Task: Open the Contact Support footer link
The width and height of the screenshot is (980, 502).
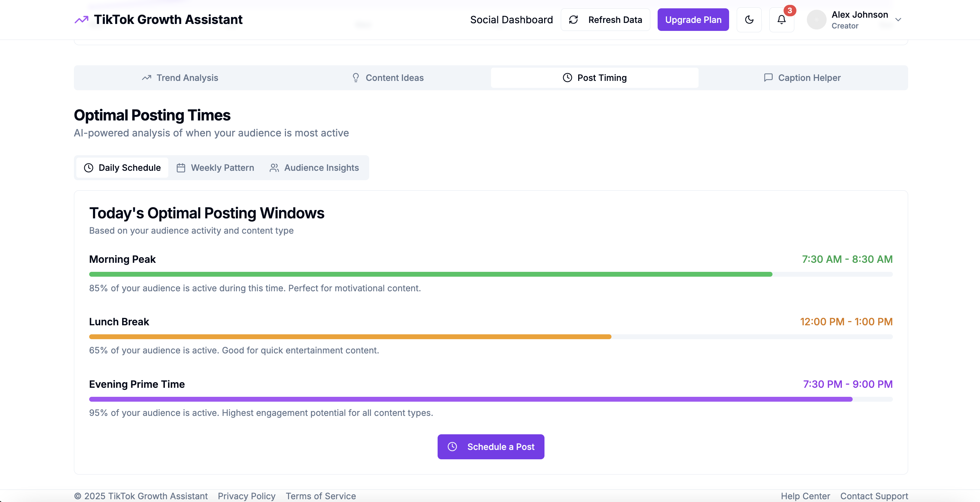Action: [x=874, y=496]
